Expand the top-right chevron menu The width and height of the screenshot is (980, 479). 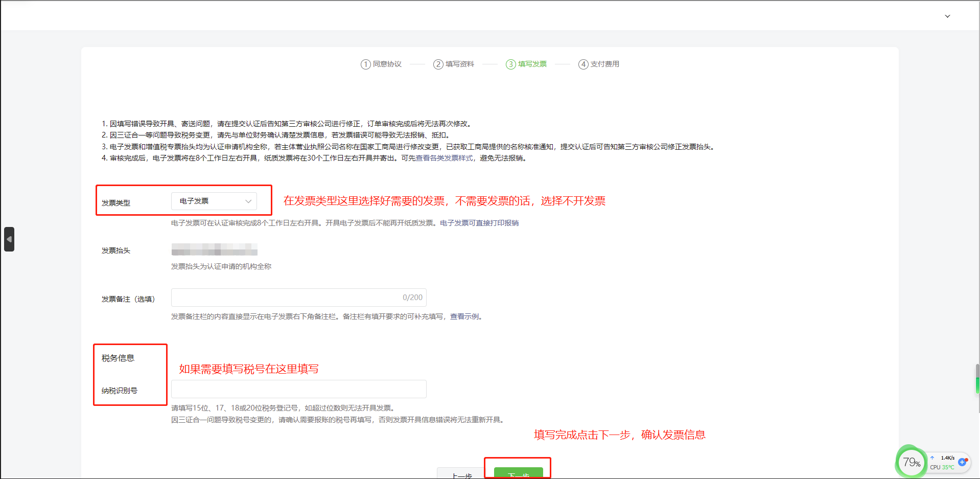(947, 16)
